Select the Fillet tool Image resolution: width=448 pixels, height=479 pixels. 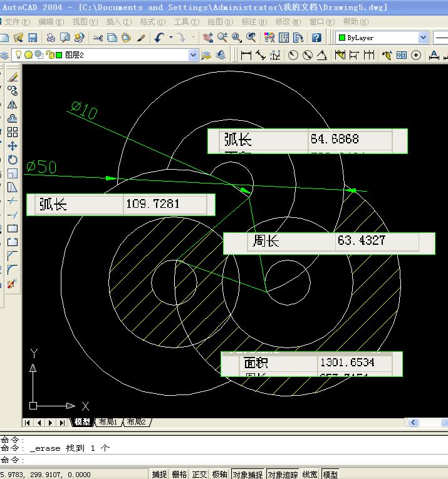13,269
